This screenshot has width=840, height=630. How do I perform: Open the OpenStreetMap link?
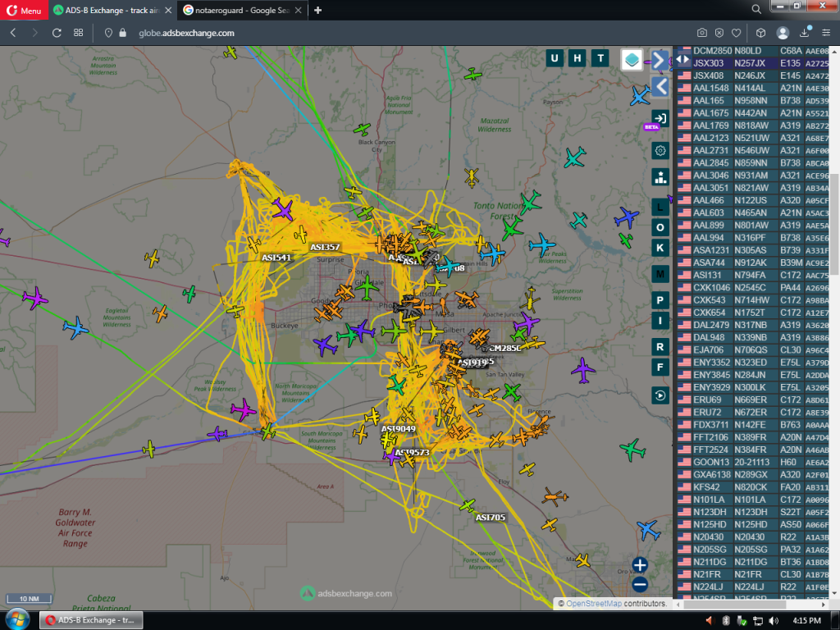click(x=594, y=603)
